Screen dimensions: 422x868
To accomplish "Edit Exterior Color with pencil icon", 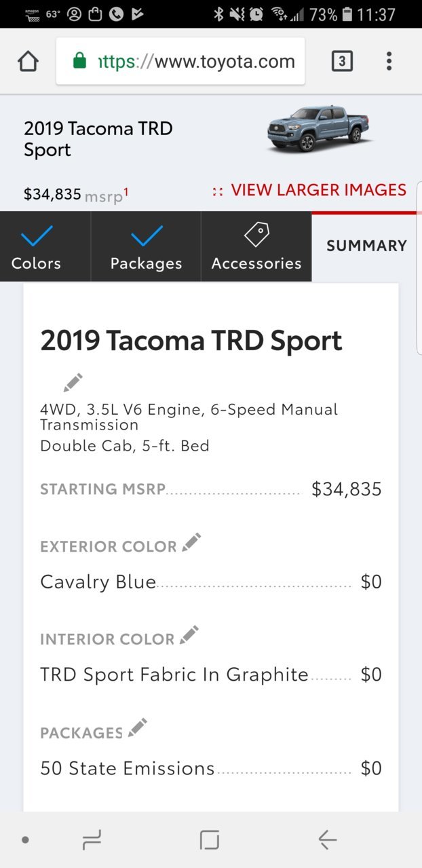I will click(x=191, y=542).
